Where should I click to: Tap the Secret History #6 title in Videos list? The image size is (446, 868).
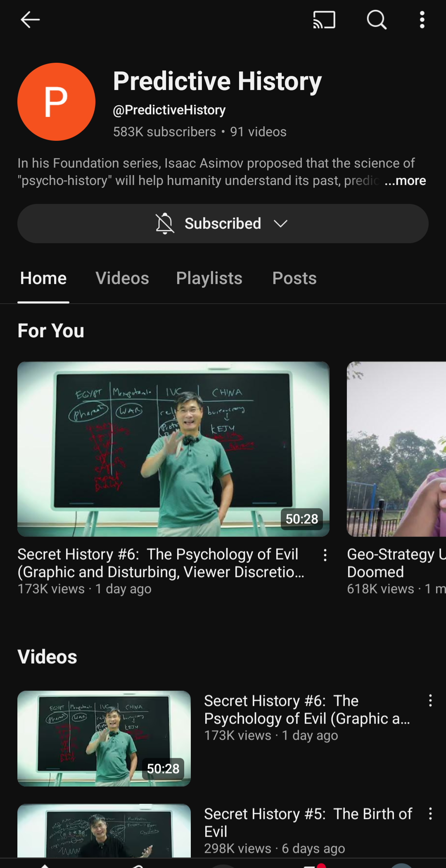coord(307,709)
